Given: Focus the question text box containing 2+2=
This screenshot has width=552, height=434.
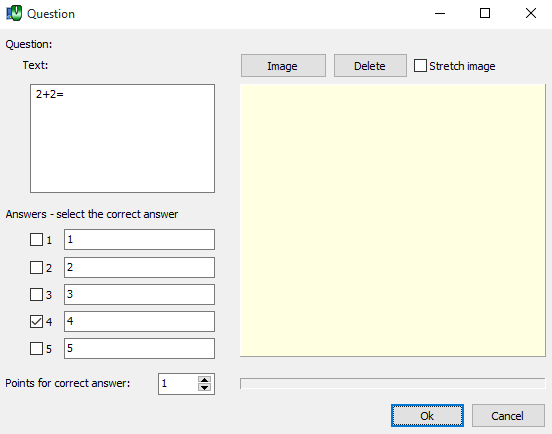Looking at the screenshot, I should pos(122,138).
